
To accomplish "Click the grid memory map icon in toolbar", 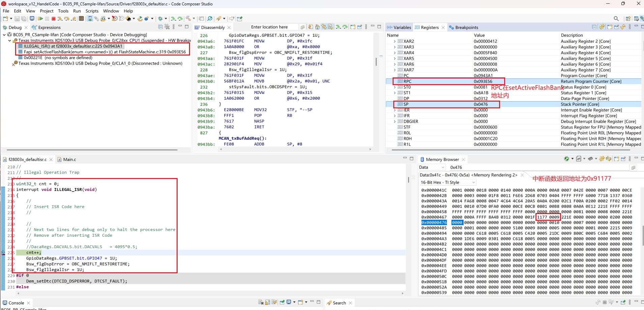I will [81, 19].
